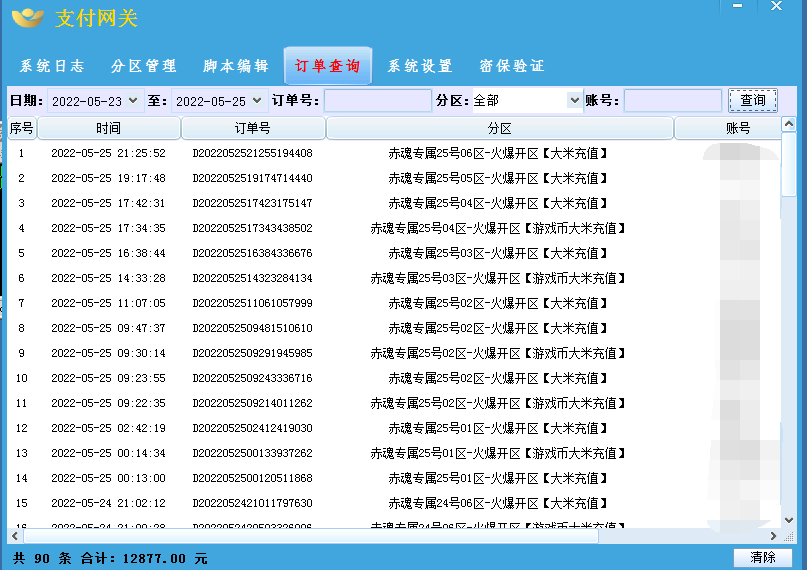Click the 订单号 input field
This screenshot has height=570, width=807.
pos(377,101)
